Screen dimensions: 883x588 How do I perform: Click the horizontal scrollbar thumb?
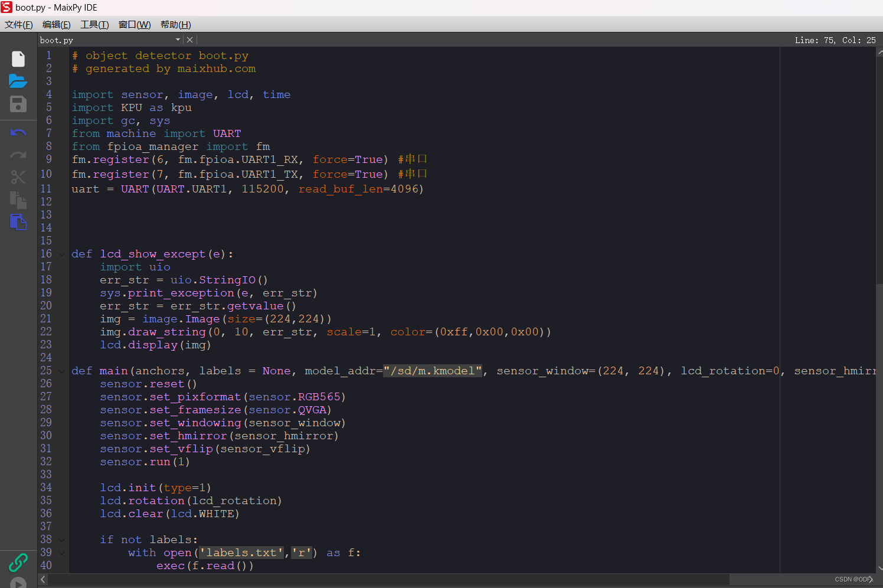[389, 580]
